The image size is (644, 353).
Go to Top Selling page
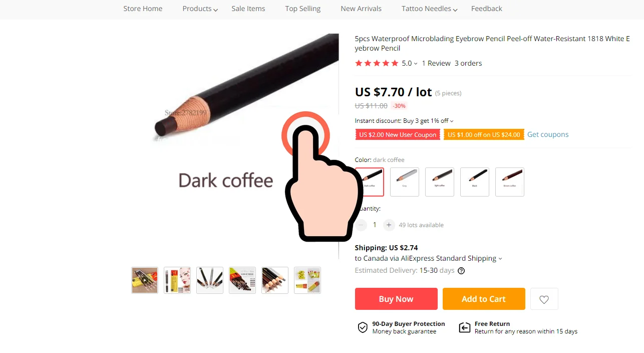(303, 9)
